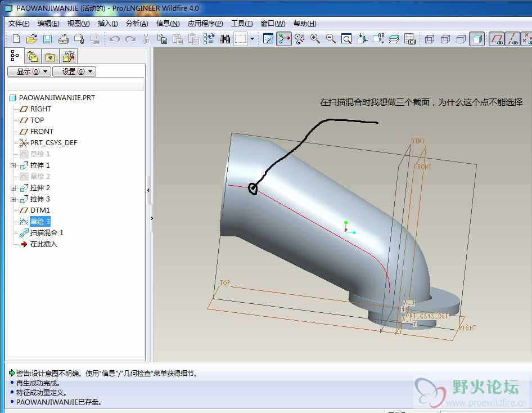Click the Redo arrow icon
532x413 pixels.
130,39
